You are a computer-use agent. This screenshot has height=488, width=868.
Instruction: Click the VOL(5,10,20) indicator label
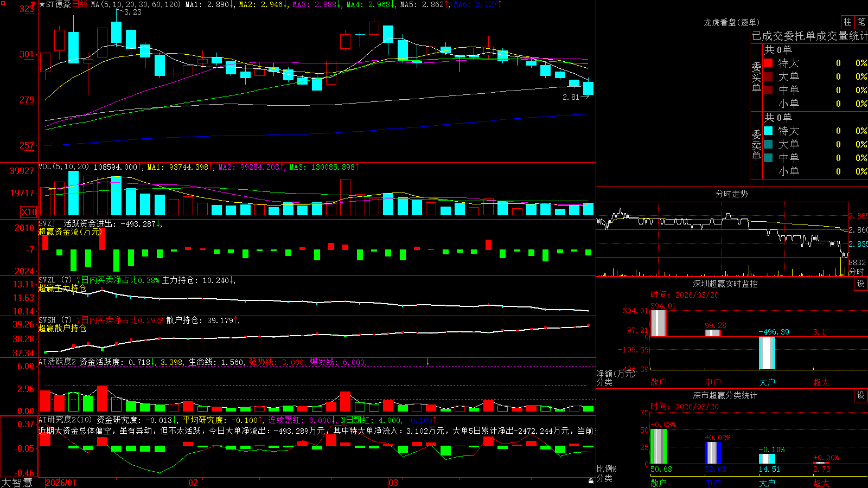pyautogui.click(x=63, y=167)
